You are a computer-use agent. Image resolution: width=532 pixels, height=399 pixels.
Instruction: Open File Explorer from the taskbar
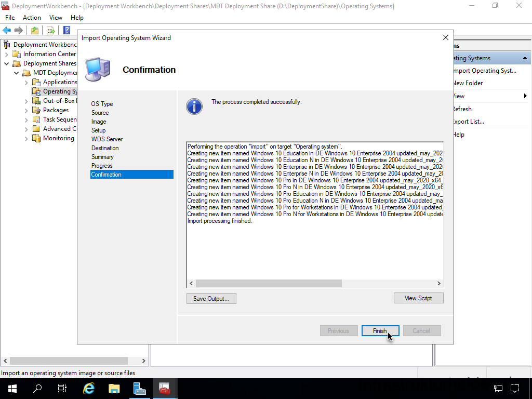click(x=114, y=389)
